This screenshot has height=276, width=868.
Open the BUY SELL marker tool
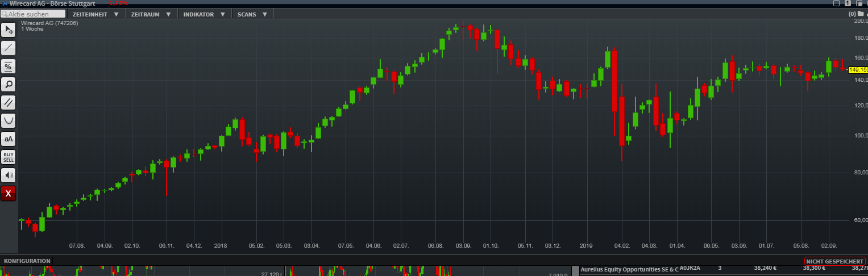tap(9, 157)
